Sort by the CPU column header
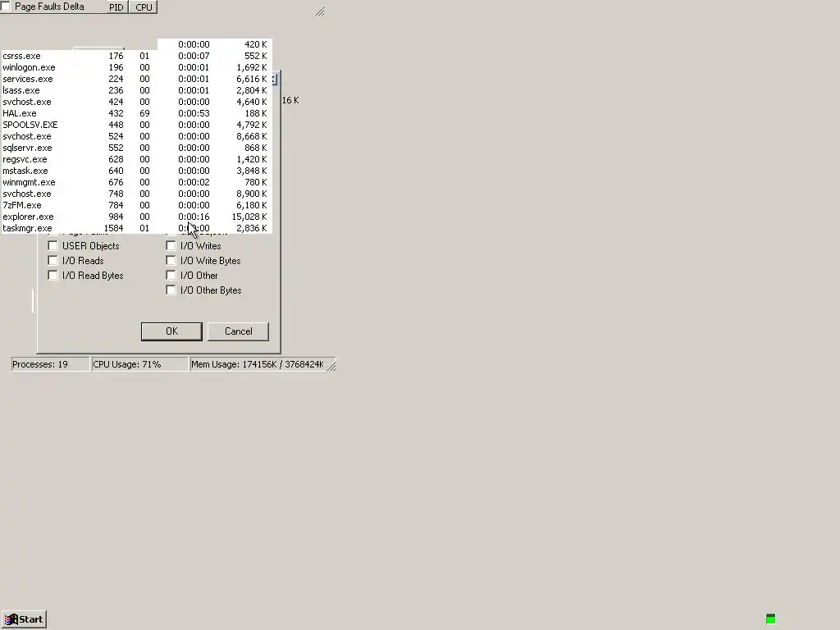This screenshot has height=630, width=840. (x=144, y=7)
